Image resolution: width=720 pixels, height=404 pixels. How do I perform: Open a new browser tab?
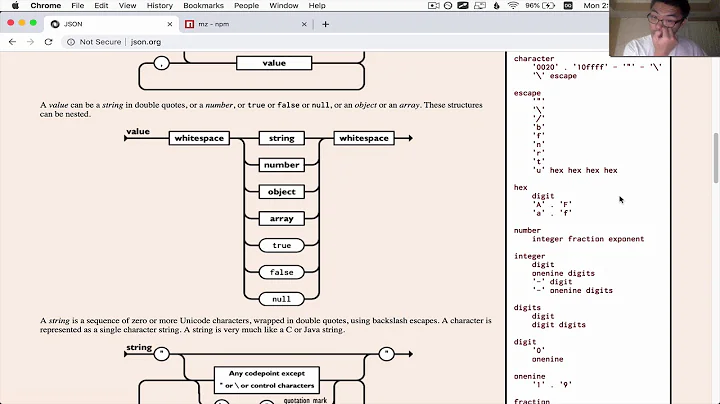326,24
